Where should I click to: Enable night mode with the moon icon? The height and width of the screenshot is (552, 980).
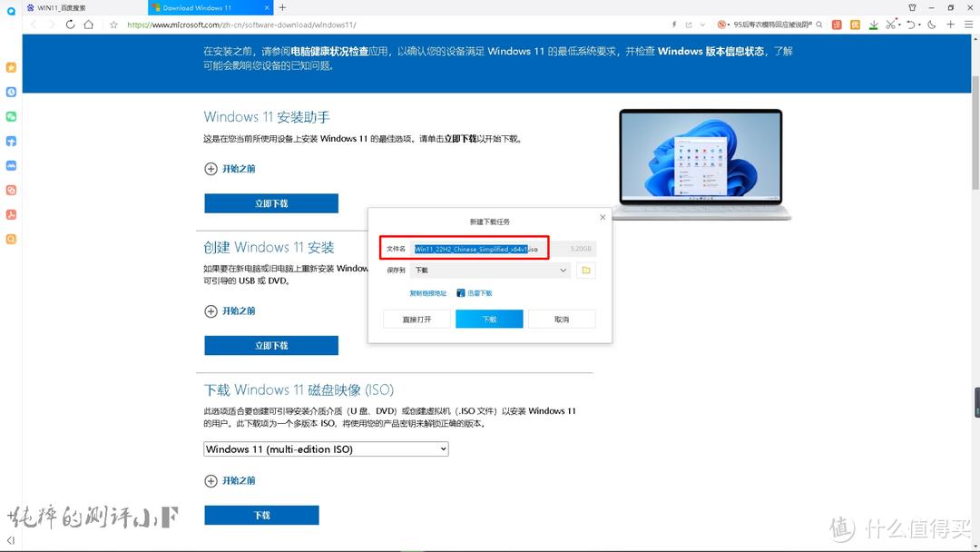coord(932,25)
